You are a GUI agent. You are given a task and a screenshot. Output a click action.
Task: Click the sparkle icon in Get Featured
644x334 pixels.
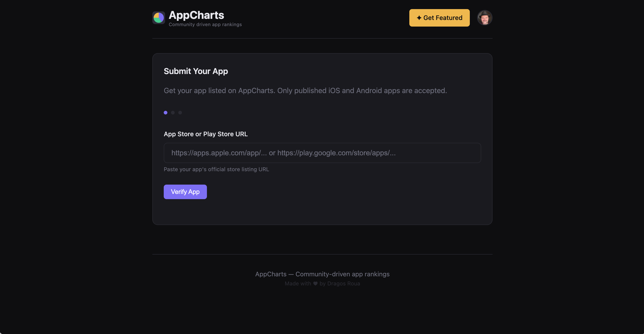click(x=419, y=18)
